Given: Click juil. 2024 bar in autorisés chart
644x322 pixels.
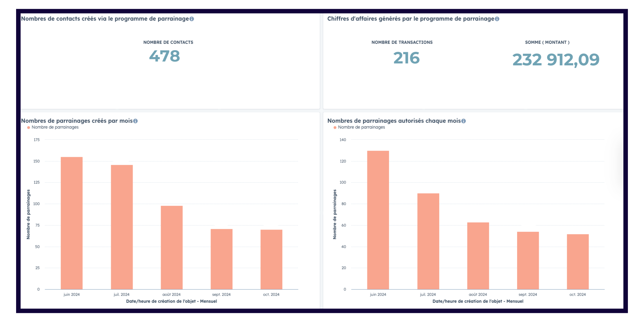Looking at the screenshot, I should tap(428, 241).
